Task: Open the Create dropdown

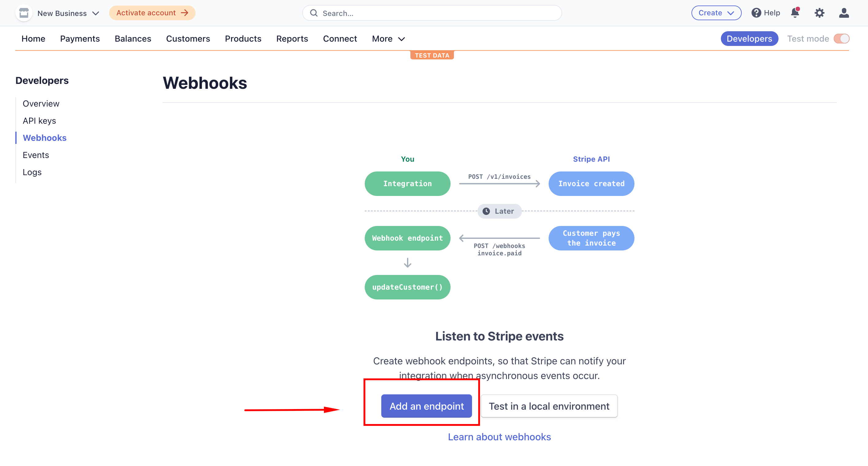Action: click(716, 13)
